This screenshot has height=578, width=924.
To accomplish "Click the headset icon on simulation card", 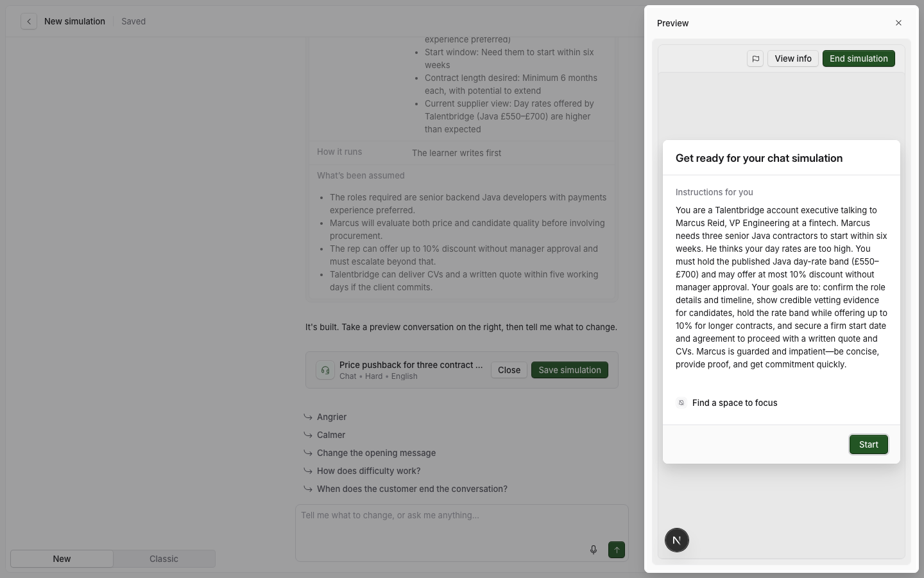I will 325,370.
